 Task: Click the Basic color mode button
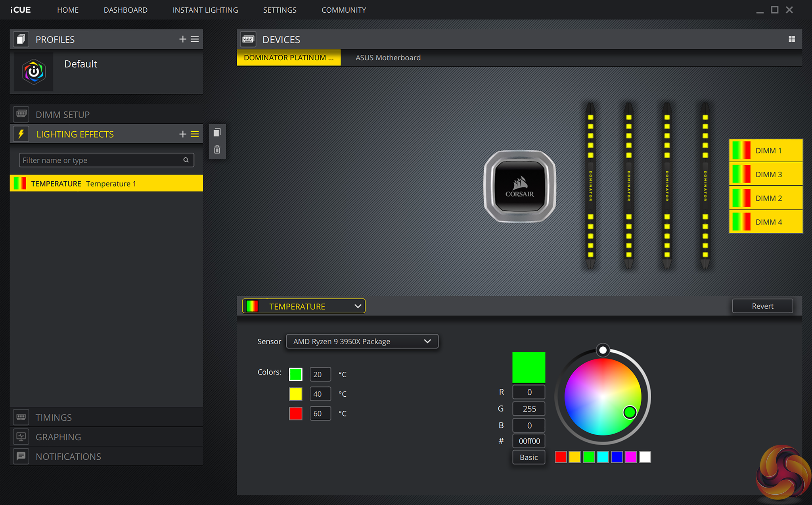pos(529,457)
